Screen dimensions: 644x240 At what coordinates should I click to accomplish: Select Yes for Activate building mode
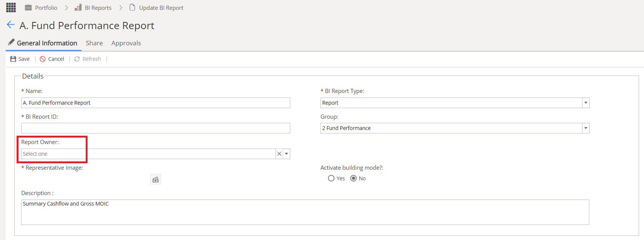(x=331, y=178)
